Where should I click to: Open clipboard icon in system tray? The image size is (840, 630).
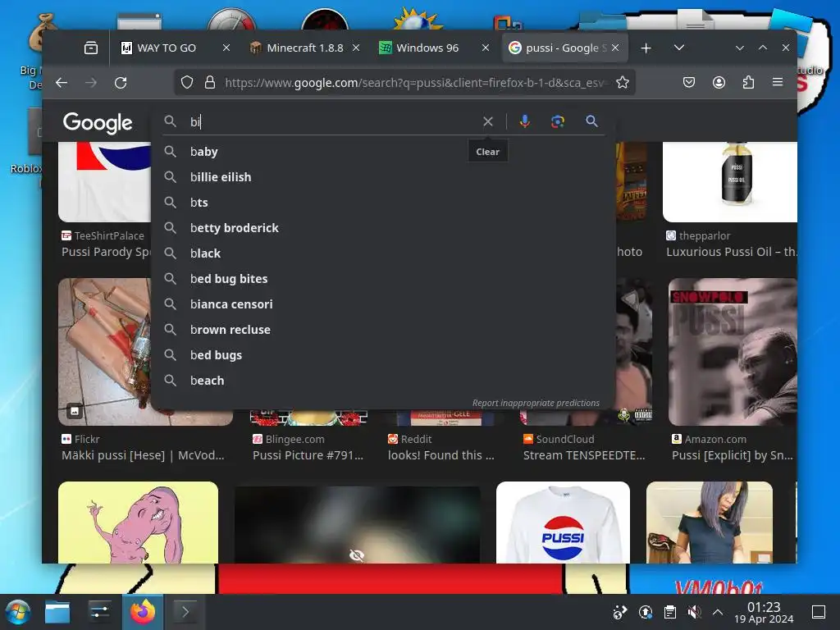[x=669, y=612]
